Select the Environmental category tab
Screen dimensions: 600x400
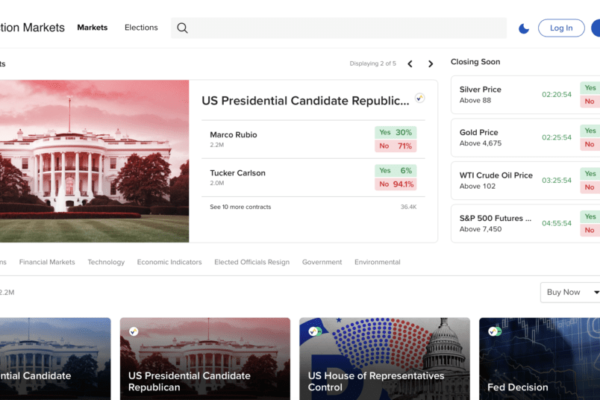[x=377, y=262]
